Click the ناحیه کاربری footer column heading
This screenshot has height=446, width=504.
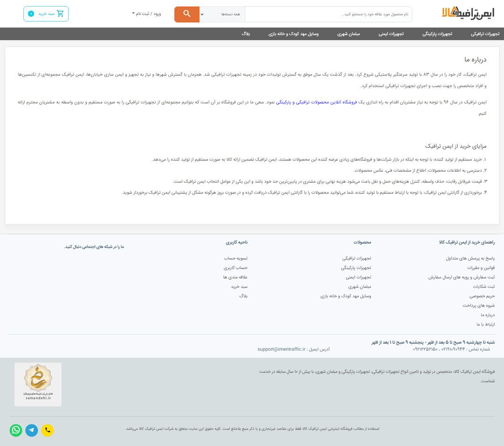(x=237, y=242)
